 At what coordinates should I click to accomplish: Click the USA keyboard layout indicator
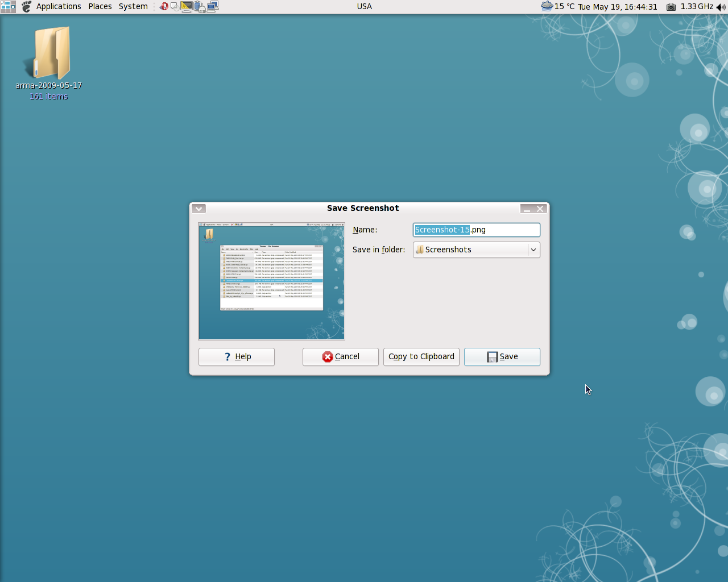(365, 6)
